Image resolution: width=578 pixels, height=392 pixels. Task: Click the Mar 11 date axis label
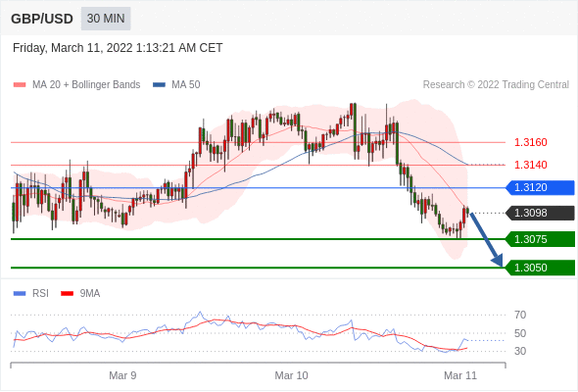click(460, 375)
